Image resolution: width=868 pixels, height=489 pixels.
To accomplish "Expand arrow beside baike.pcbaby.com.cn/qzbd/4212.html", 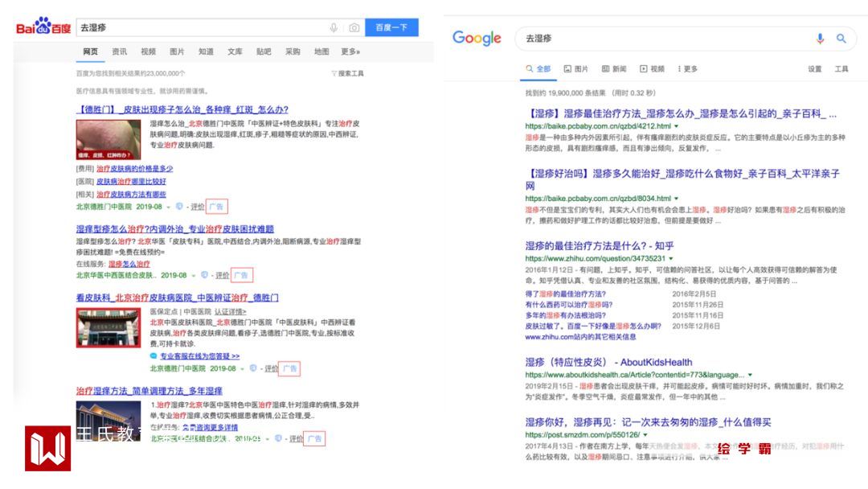I will click(x=676, y=126).
